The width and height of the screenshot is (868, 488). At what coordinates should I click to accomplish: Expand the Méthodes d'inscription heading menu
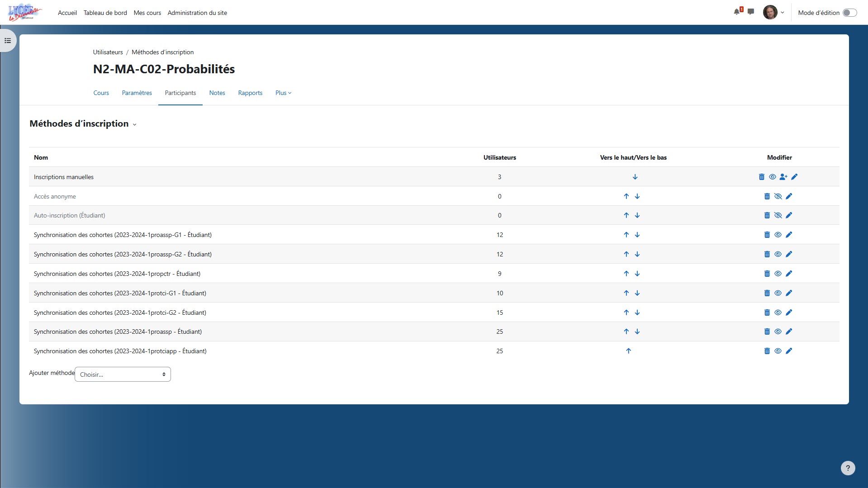click(x=134, y=124)
